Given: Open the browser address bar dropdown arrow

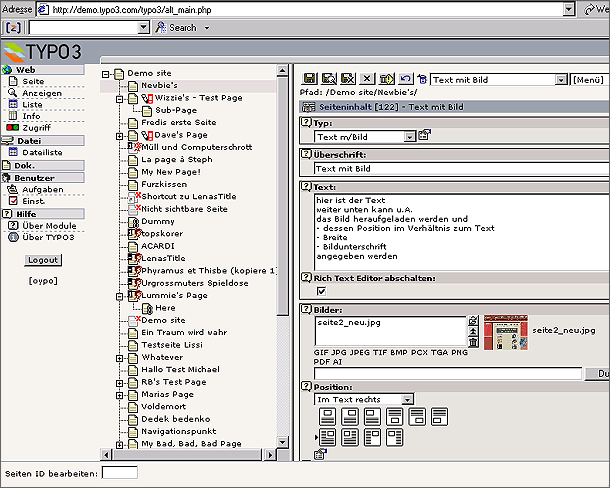Looking at the screenshot, I should (x=569, y=9).
